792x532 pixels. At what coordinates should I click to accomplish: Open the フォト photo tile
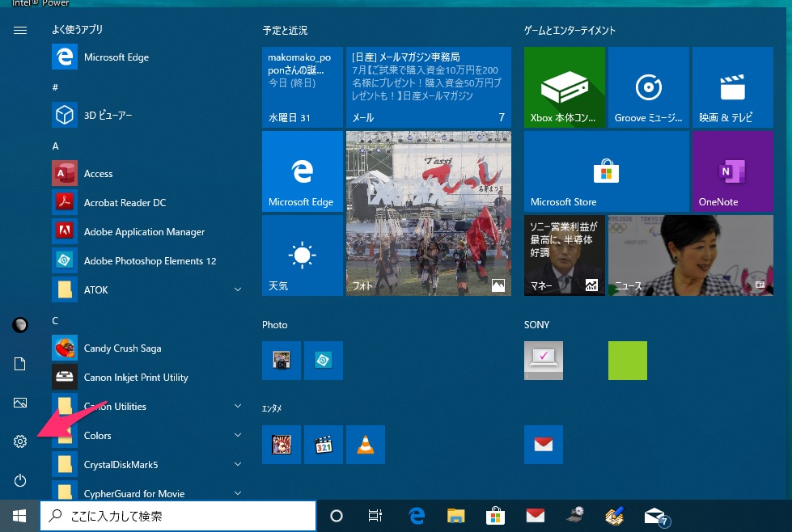click(429, 213)
